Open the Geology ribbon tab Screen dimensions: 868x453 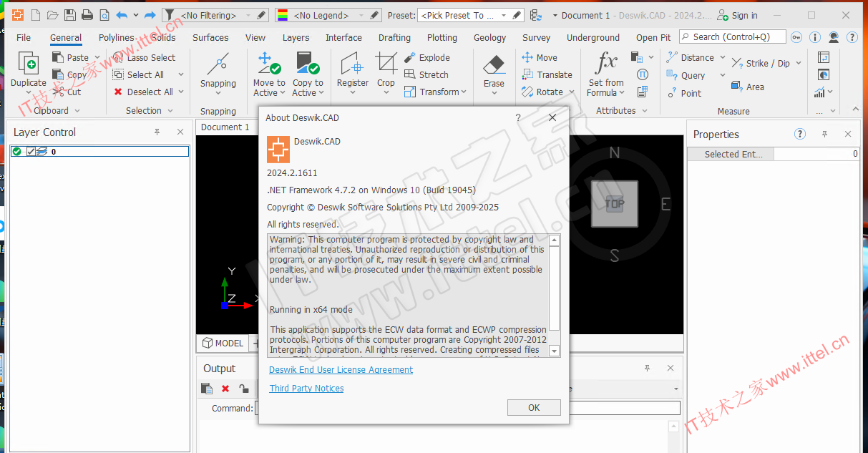click(489, 37)
